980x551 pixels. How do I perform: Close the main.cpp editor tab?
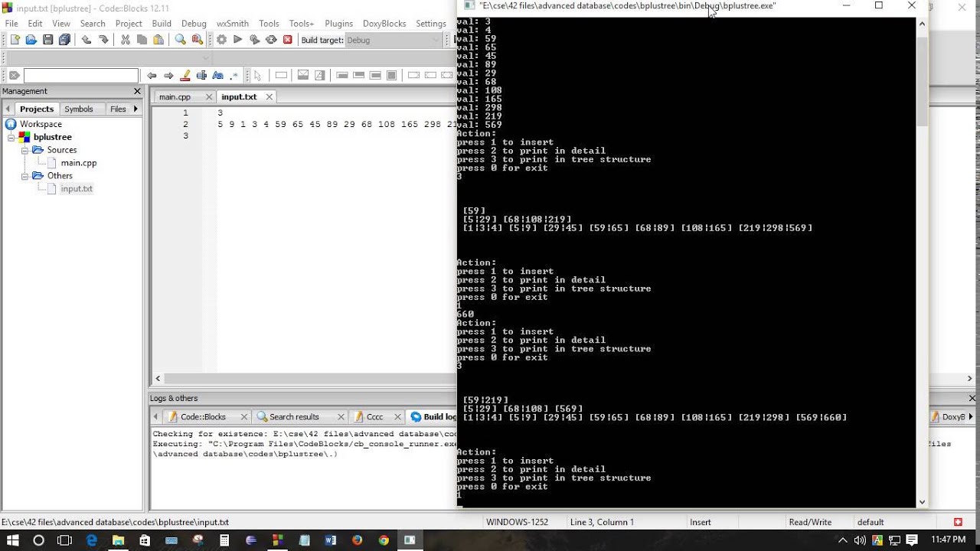208,97
